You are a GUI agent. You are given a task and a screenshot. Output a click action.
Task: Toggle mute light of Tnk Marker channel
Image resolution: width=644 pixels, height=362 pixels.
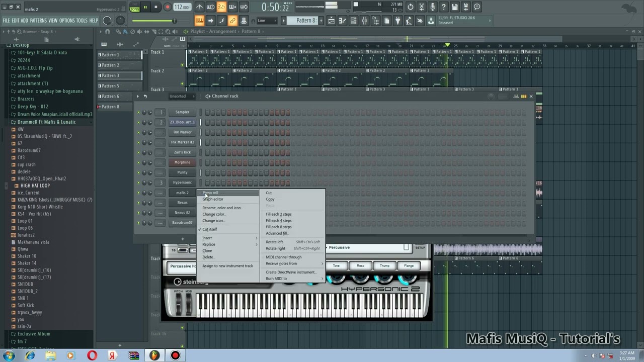click(x=138, y=132)
